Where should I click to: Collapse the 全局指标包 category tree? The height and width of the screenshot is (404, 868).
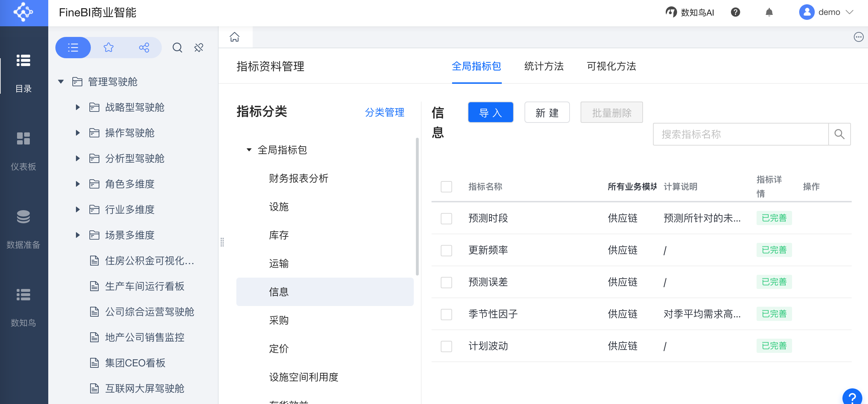[249, 150]
